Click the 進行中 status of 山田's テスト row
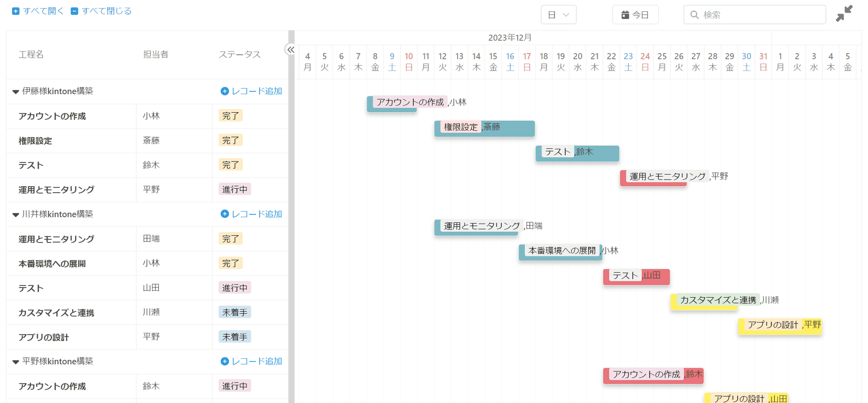Viewport: 868px width, 403px height. (x=235, y=288)
